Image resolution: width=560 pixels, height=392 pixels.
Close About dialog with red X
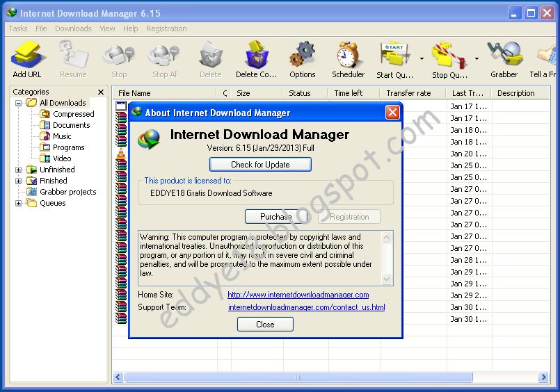coord(392,113)
